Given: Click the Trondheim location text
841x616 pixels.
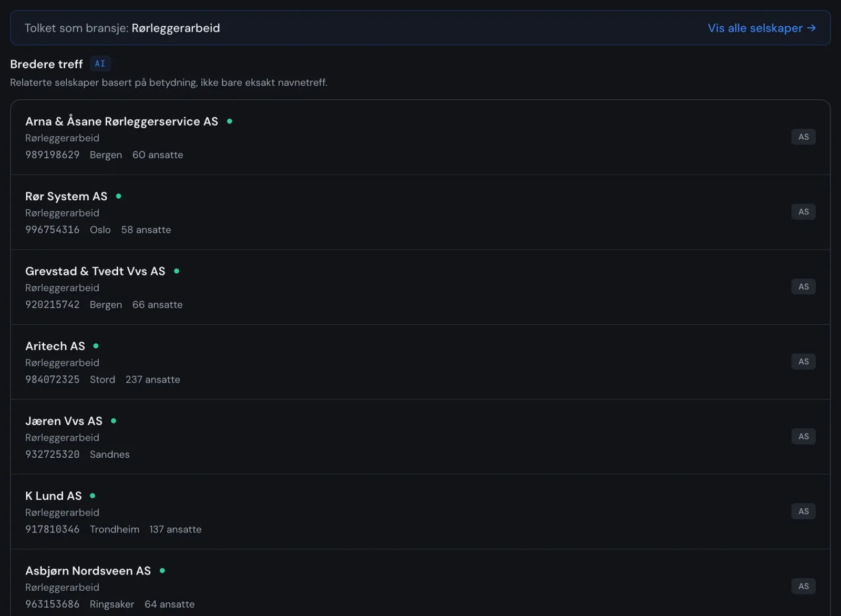Looking at the screenshot, I should [115, 529].
